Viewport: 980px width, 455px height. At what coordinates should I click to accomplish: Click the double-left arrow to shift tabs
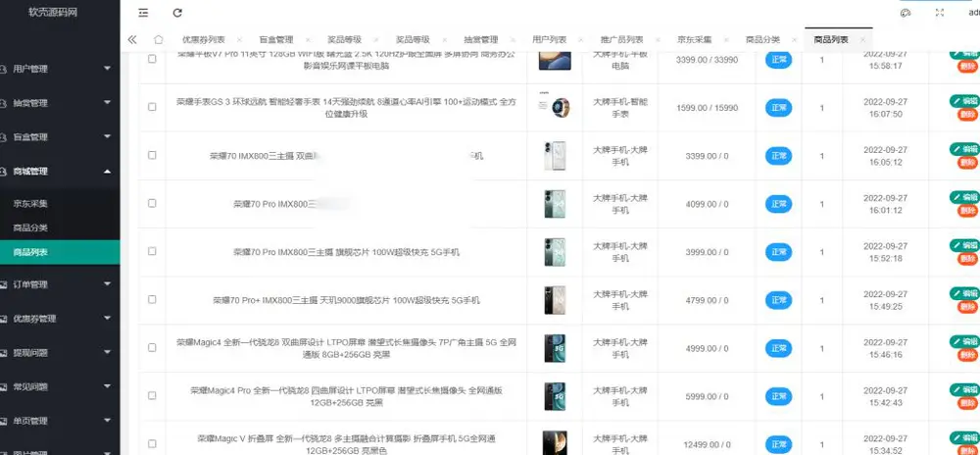[132, 39]
